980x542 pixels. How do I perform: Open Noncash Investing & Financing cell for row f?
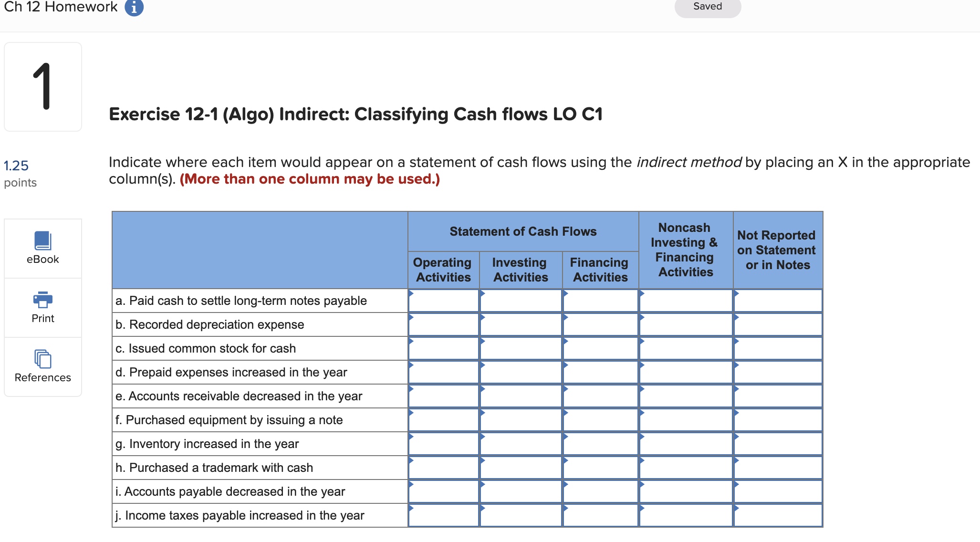686,420
